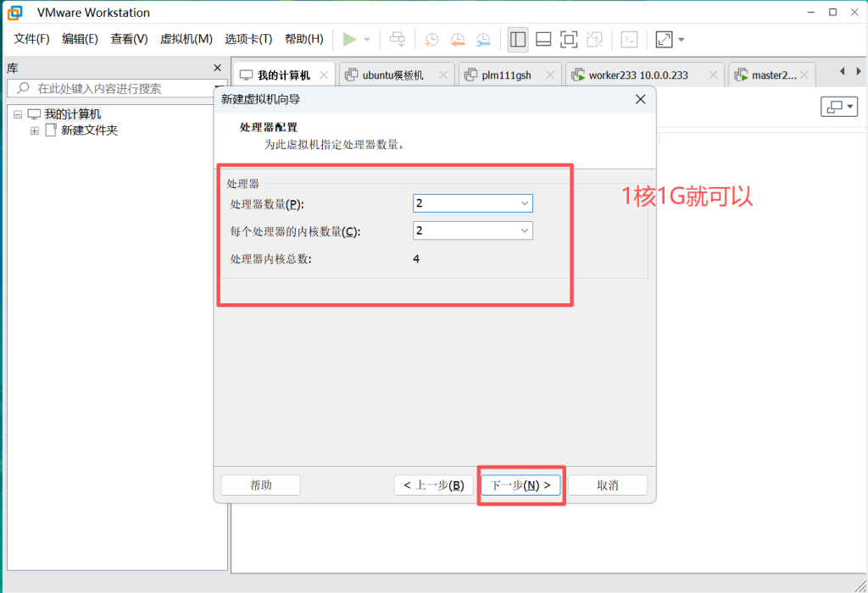Click the send Ctrl+Alt+Del toolbar icon

click(398, 39)
